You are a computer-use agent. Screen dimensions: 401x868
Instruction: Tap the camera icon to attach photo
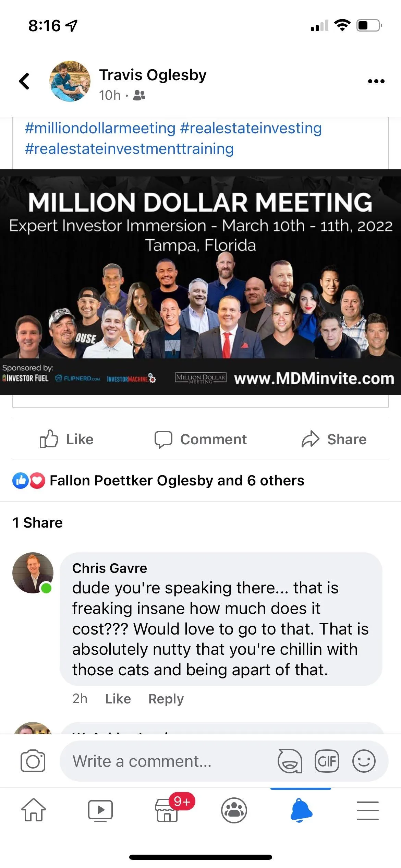pos(33,761)
